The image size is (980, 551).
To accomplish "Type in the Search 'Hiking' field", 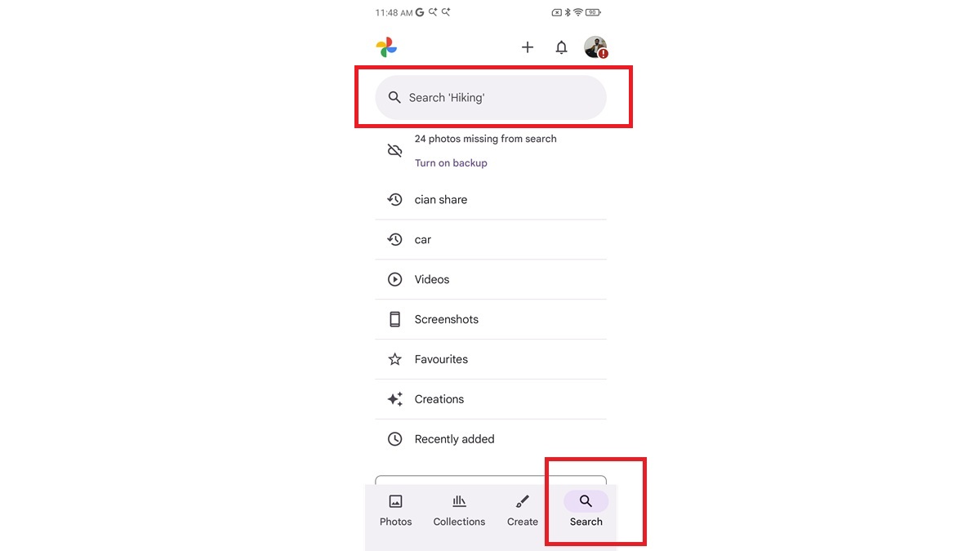I will point(498,98).
